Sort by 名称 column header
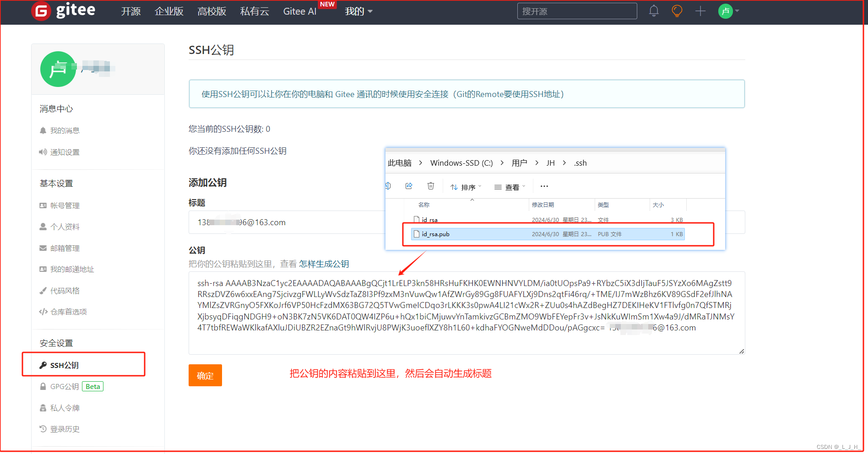 tap(424, 205)
